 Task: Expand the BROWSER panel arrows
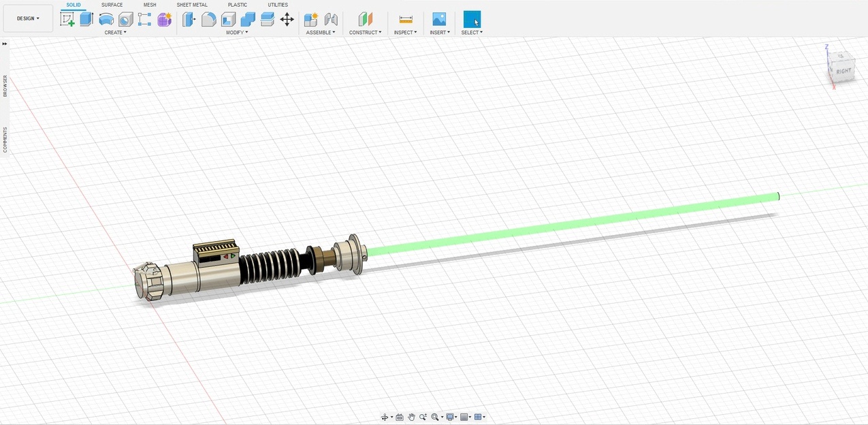(4, 44)
